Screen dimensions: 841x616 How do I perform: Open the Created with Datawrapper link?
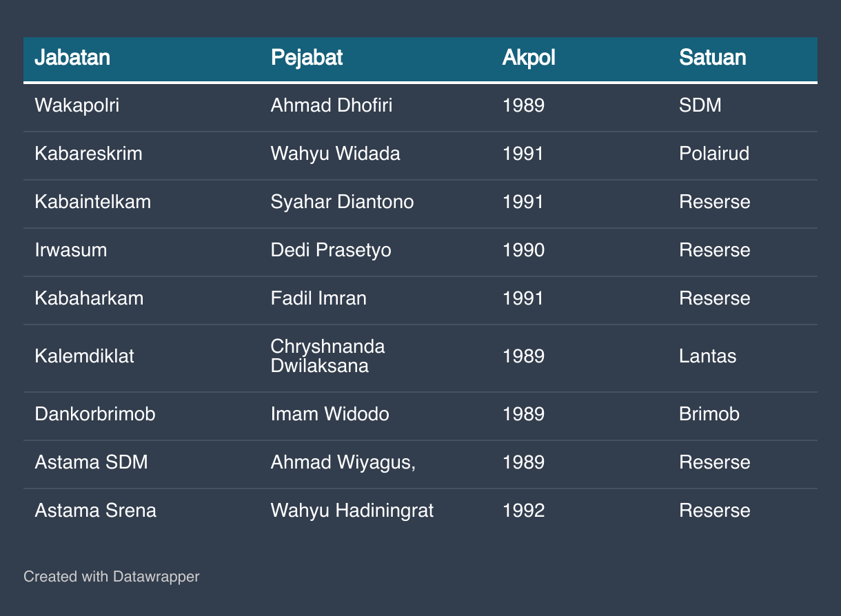(x=111, y=576)
